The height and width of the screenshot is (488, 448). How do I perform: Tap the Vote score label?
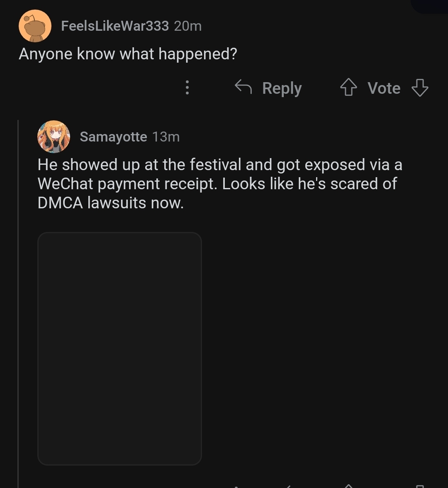click(x=384, y=88)
